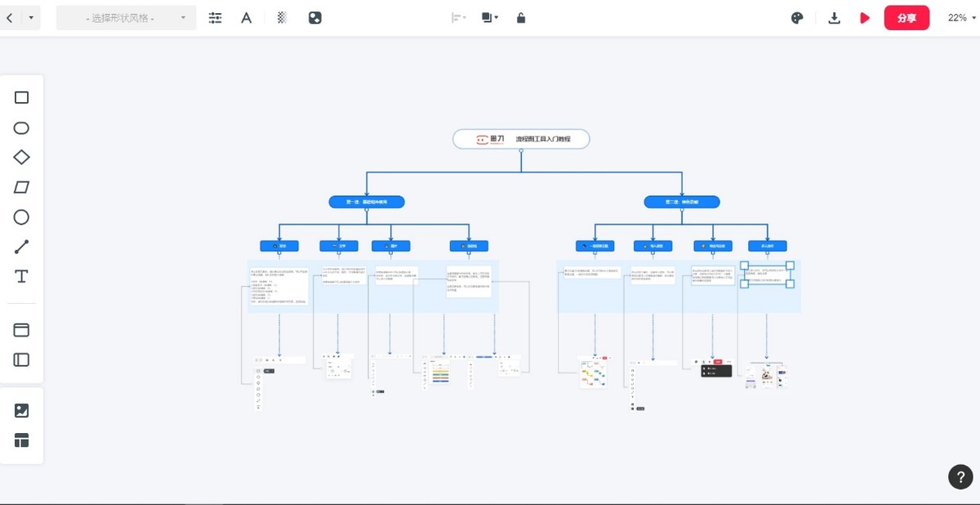Select the sidebar swimlane layout tool
Viewport: 980px width, 505px height.
[22, 360]
